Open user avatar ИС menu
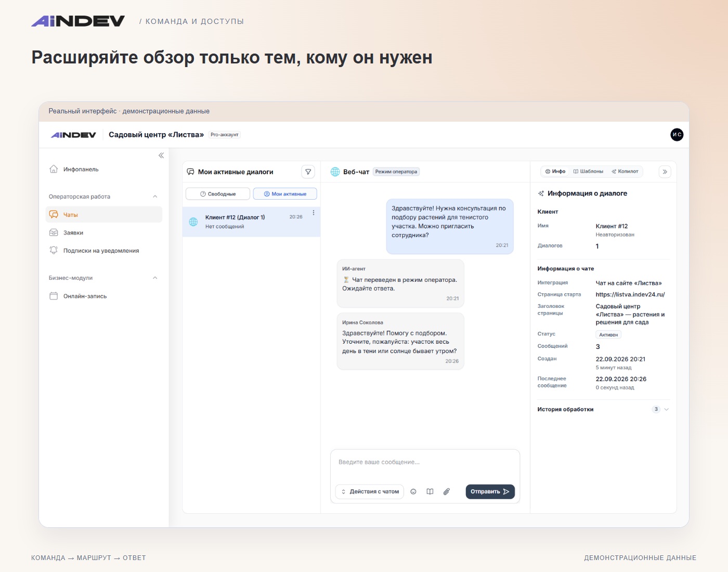Image resolution: width=728 pixels, height=572 pixels. pos(677,135)
